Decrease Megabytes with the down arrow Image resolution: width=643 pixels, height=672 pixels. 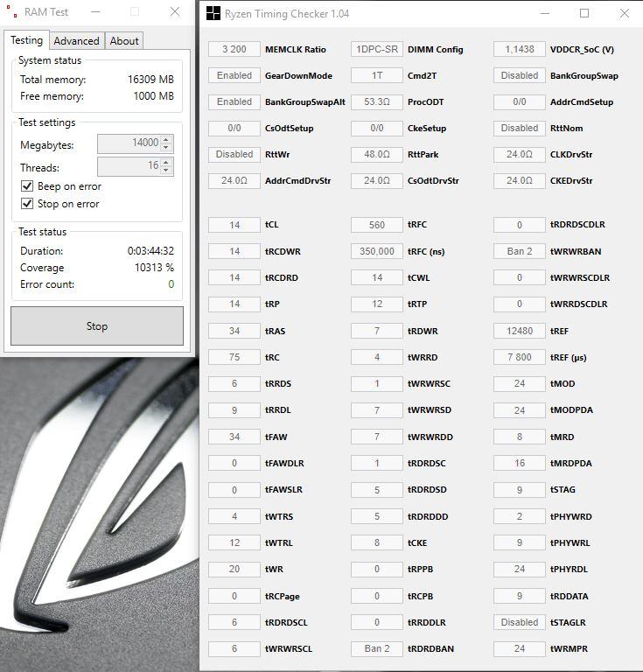[166, 147]
